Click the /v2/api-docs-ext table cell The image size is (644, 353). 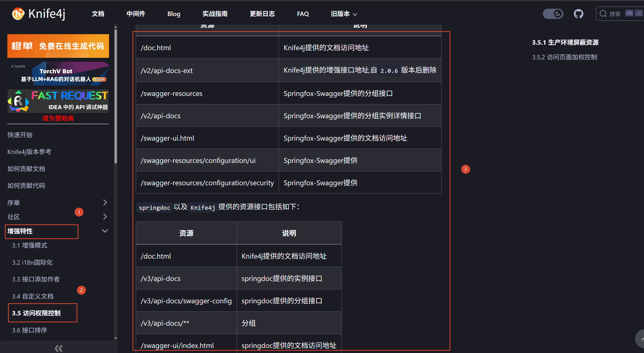point(207,70)
